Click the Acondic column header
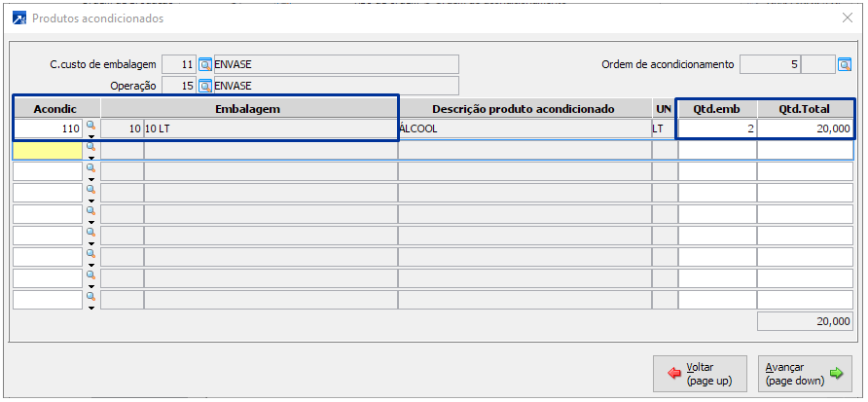868x402 pixels. tap(55, 108)
